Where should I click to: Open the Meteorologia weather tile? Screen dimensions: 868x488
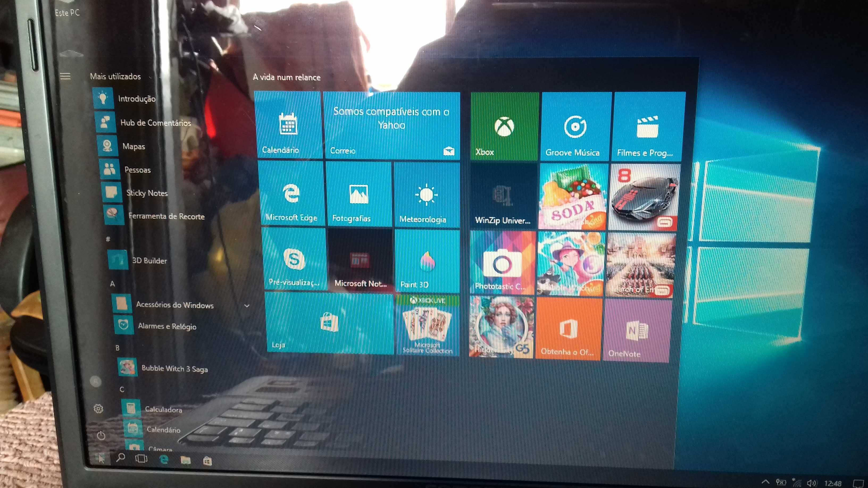click(427, 195)
